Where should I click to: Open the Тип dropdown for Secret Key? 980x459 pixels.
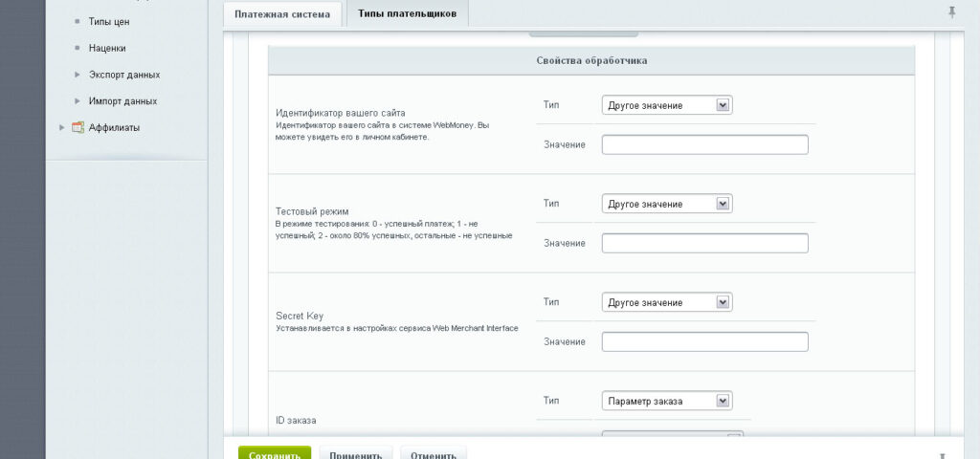(x=667, y=302)
